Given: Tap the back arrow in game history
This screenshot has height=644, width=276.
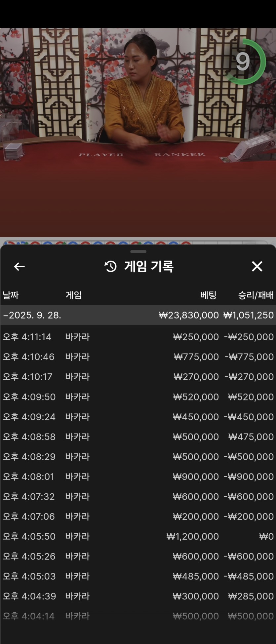Looking at the screenshot, I should (x=20, y=266).
